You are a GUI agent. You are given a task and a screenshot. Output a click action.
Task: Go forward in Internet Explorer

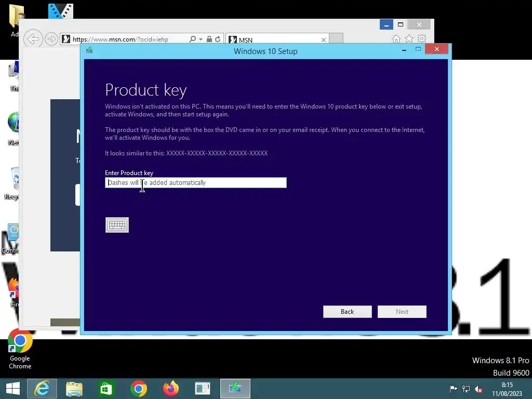(x=51, y=39)
